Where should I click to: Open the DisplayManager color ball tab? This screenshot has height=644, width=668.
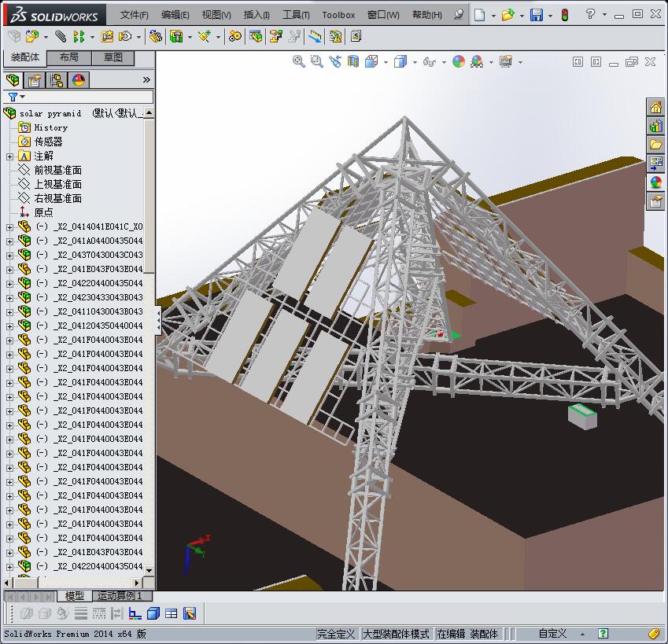(x=79, y=80)
